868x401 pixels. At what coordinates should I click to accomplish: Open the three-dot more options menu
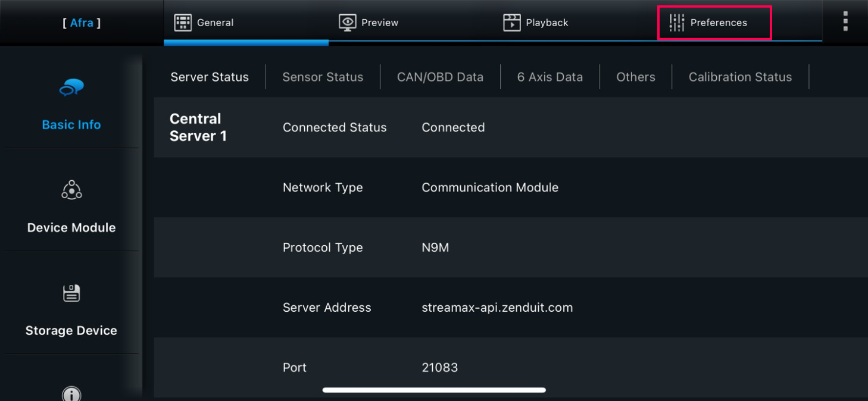[x=845, y=21]
